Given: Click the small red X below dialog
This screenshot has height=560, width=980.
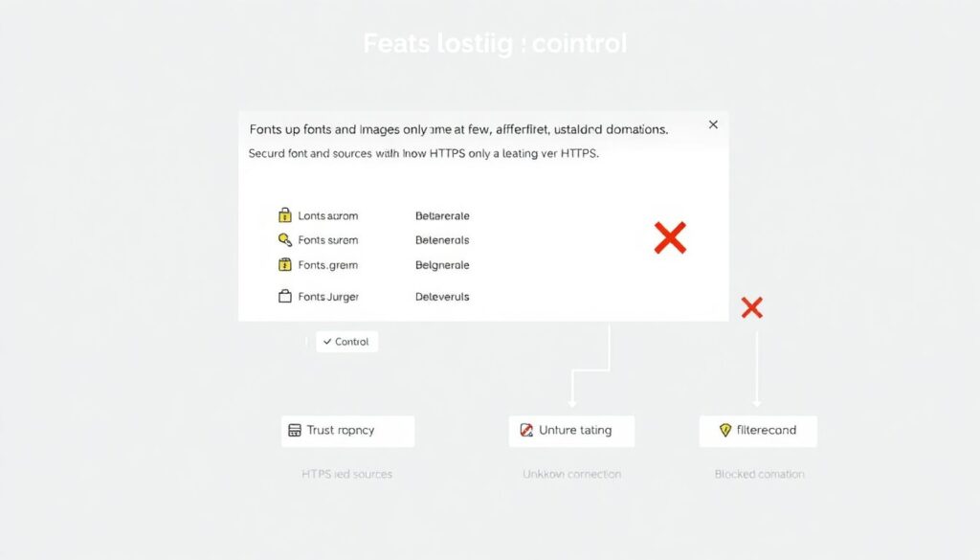Looking at the screenshot, I should [751, 307].
